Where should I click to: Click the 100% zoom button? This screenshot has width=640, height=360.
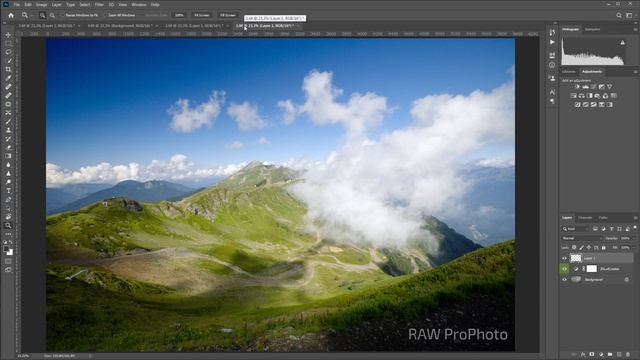click(x=179, y=15)
